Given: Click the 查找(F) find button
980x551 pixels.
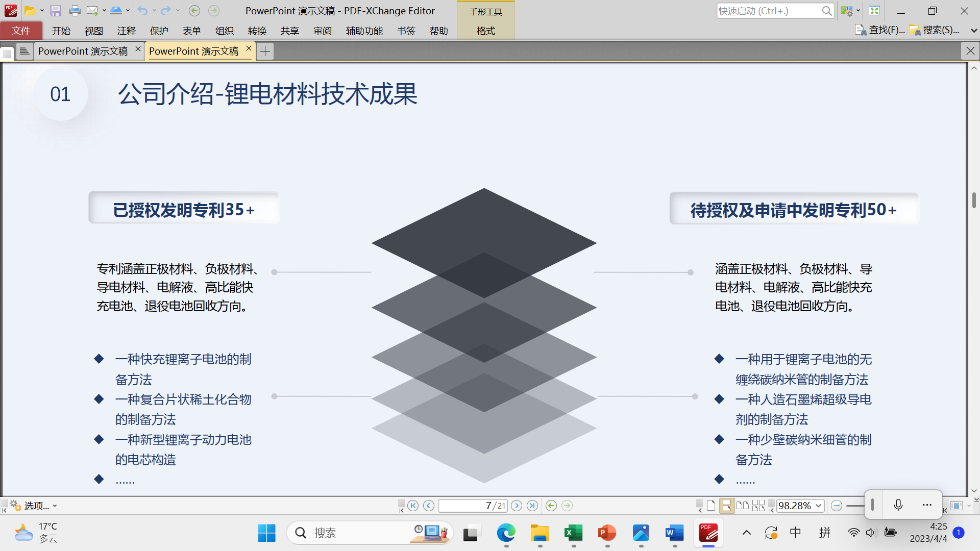Looking at the screenshot, I should pyautogui.click(x=880, y=30).
